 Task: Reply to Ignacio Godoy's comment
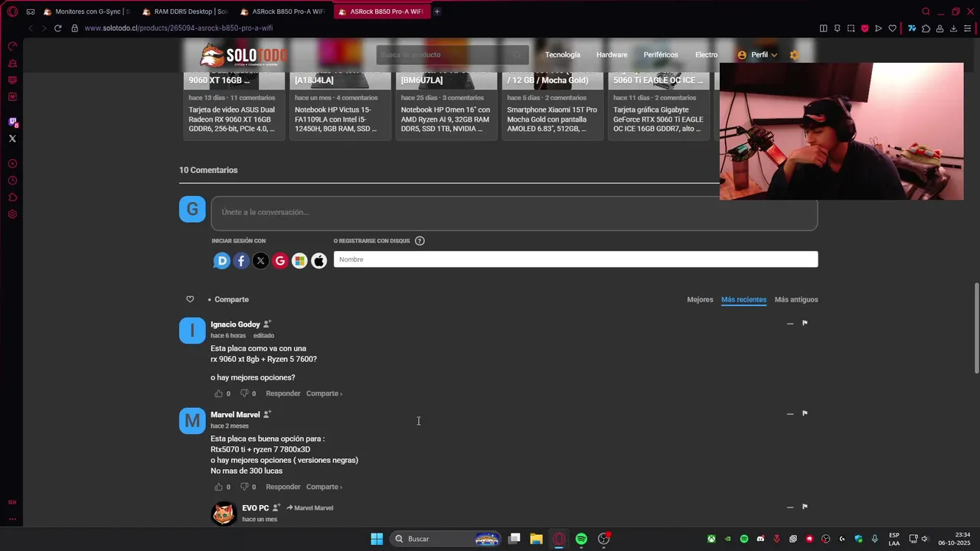point(283,393)
